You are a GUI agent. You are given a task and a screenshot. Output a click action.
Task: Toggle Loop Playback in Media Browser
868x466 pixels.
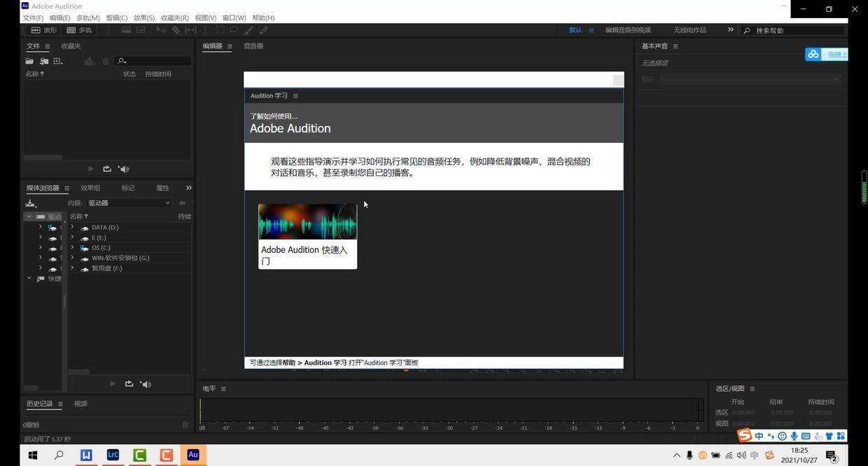tap(129, 384)
